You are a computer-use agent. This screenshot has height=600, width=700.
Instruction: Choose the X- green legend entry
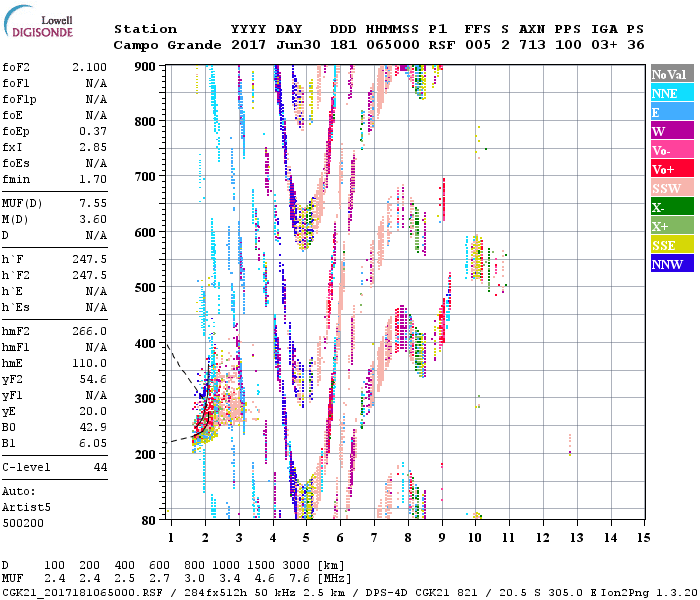tap(671, 207)
